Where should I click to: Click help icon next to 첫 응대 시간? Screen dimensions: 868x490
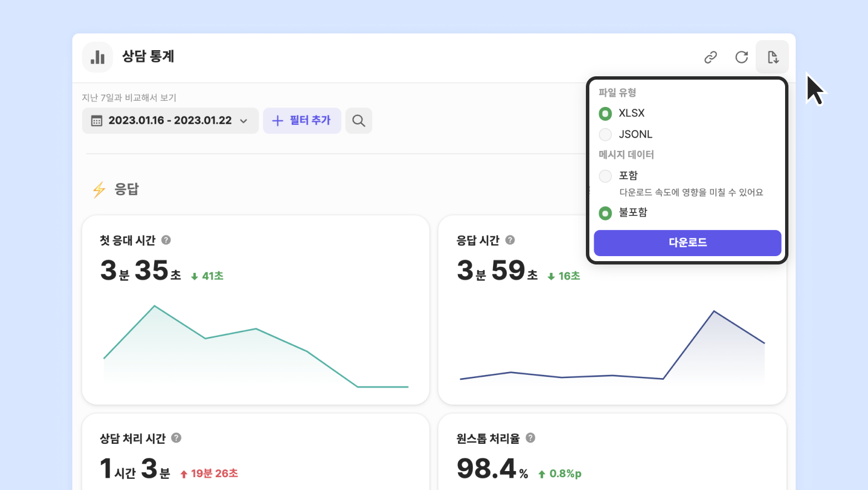click(166, 240)
